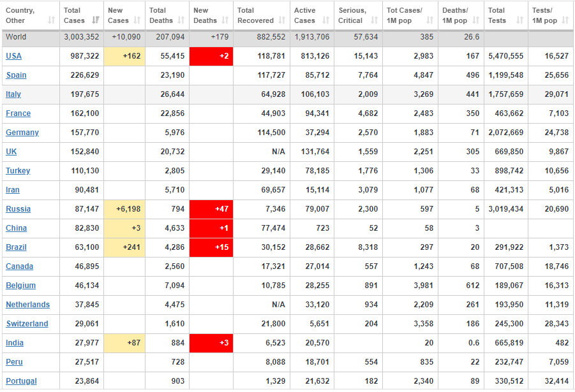Open the Belgium country link

[x=21, y=286]
